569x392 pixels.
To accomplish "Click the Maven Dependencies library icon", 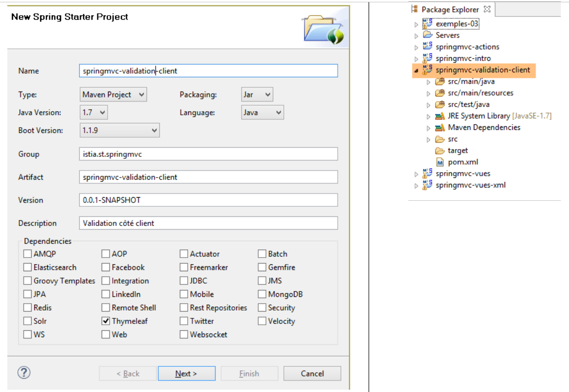I will tap(440, 128).
